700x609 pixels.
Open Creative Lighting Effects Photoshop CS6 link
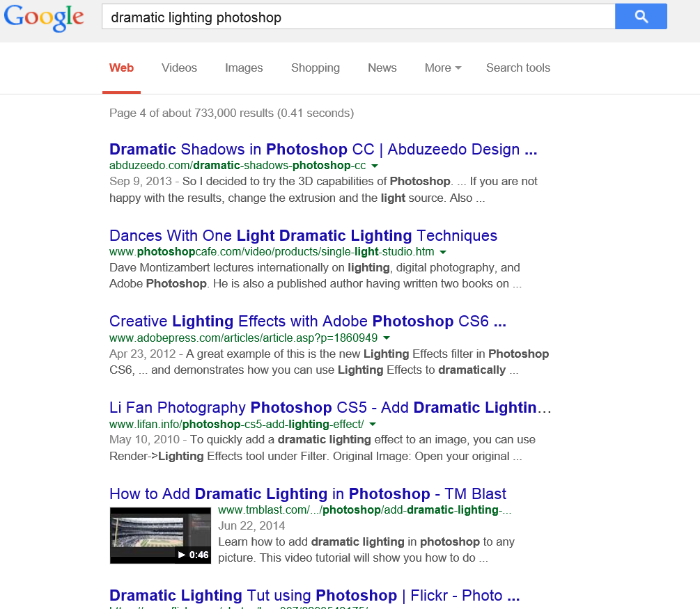point(308,322)
